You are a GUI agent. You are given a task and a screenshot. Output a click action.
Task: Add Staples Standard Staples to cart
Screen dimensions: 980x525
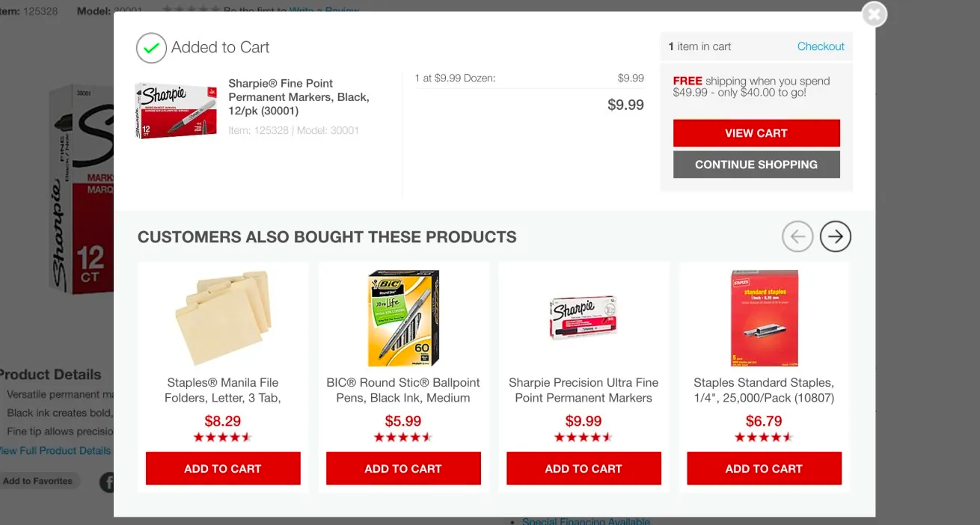(x=764, y=469)
